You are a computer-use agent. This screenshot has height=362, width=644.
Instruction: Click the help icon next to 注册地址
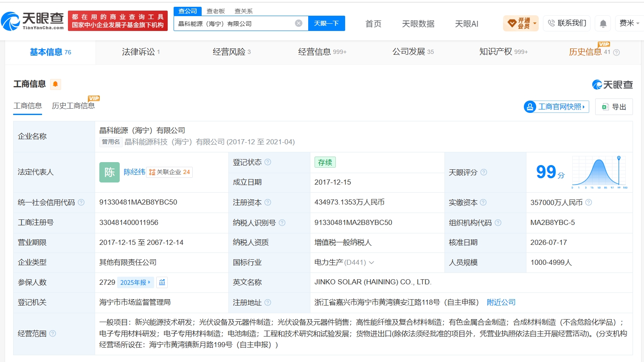click(268, 303)
